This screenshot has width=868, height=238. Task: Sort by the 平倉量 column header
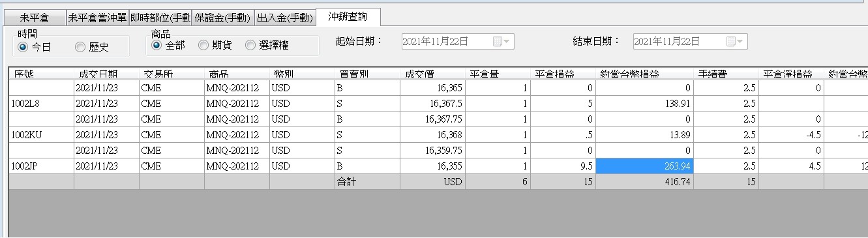[x=498, y=74]
